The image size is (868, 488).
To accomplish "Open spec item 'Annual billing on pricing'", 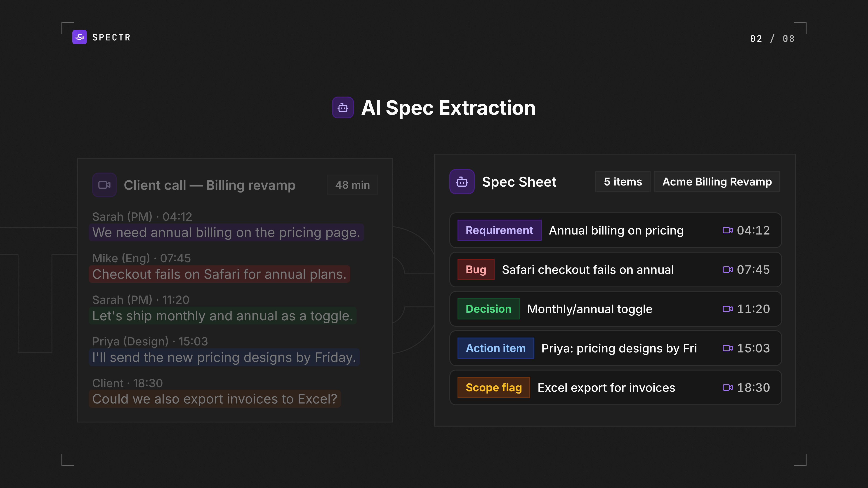I will [616, 230].
